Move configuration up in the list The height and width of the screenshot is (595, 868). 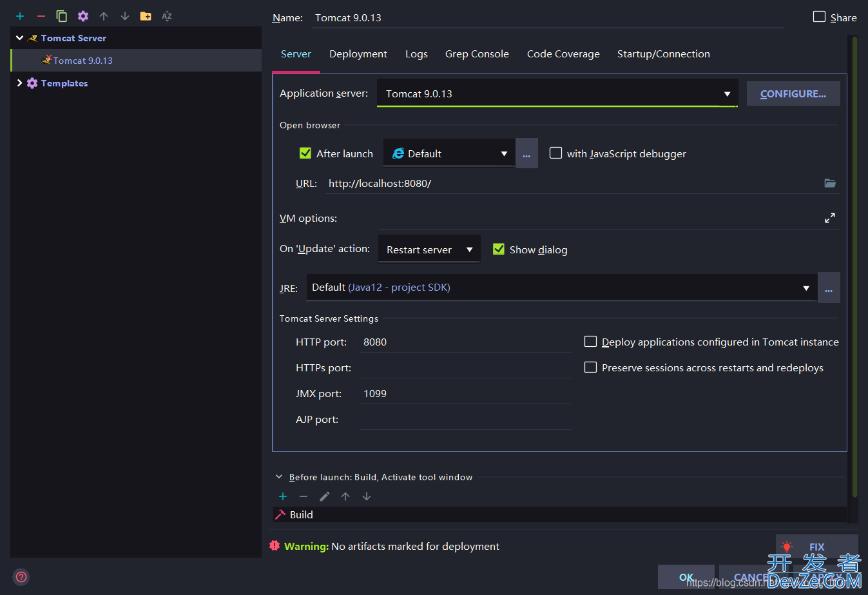(x=104, y=16)
